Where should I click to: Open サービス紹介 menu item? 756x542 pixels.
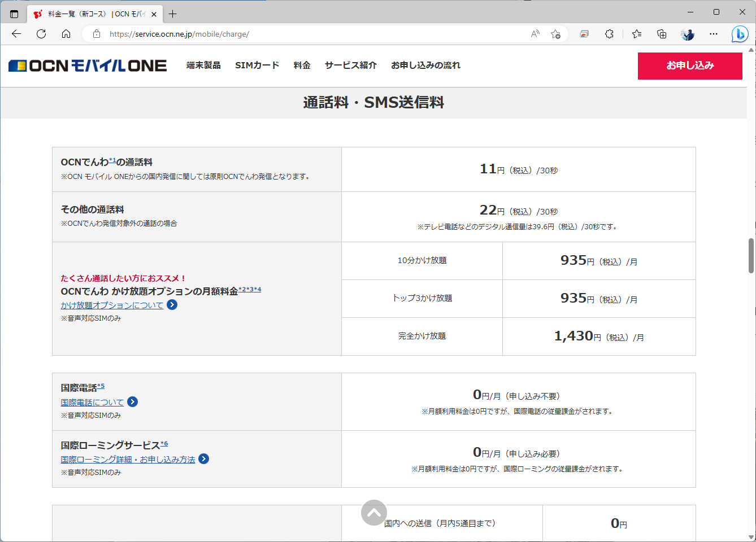coord(350,65)
